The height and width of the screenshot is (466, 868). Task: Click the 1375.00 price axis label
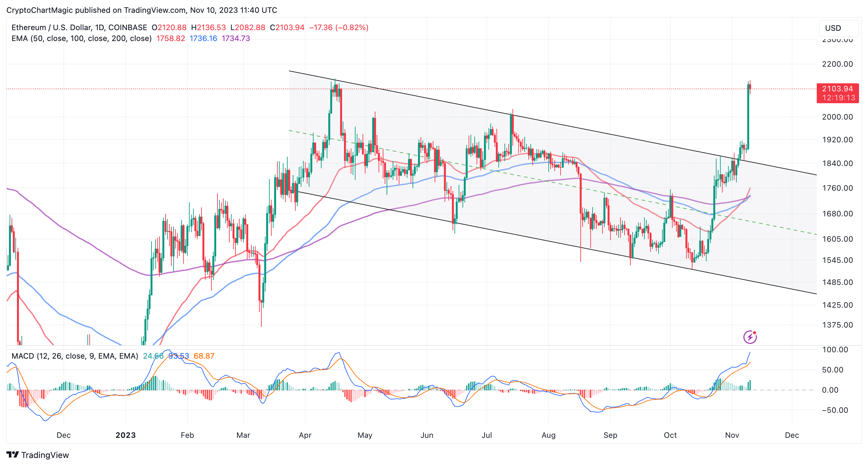837,325
